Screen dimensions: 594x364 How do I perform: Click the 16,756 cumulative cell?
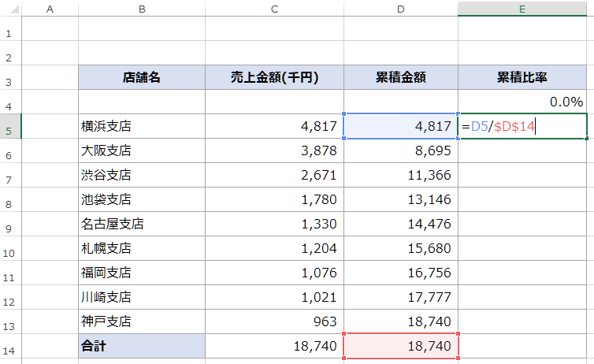tap(401, 273)
